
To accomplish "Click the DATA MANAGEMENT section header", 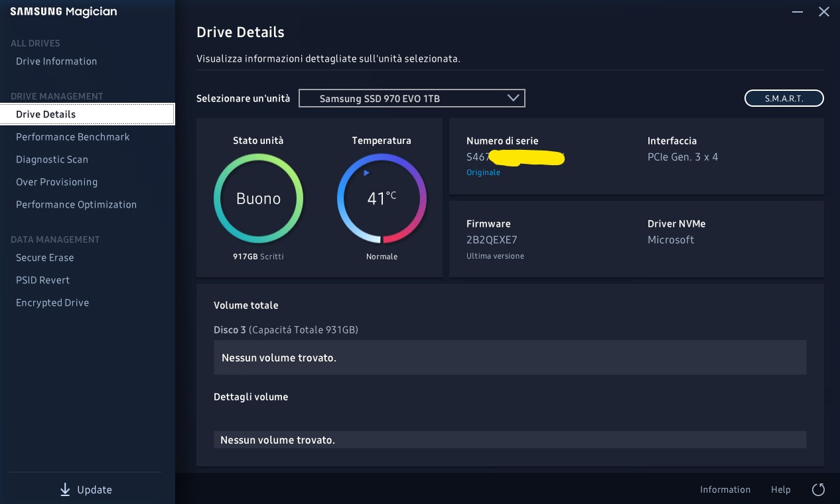I will pyautogui.click(x=55, y=239).
